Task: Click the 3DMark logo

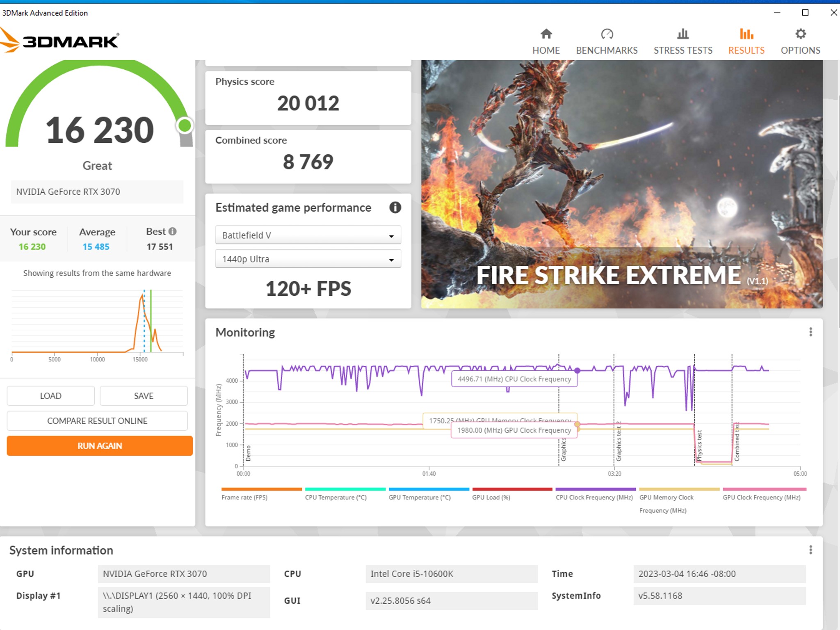Action: (59, 40)
